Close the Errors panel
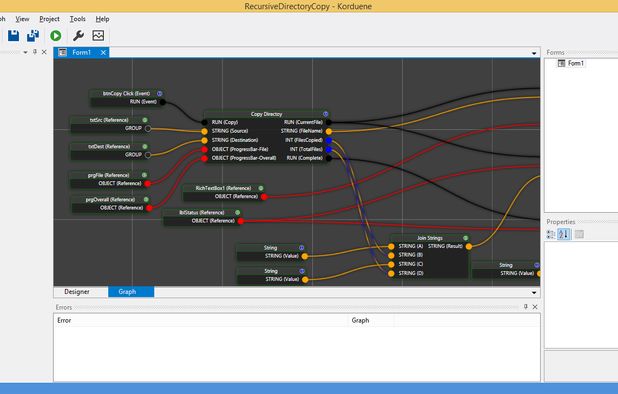This screenshot has width=618, height=394. (535, 307)
